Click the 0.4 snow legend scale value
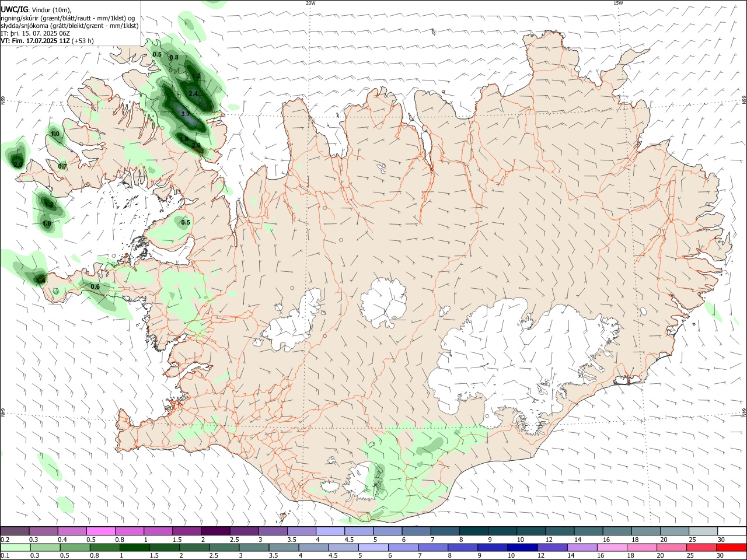The image size is (747, 560). 62,540
